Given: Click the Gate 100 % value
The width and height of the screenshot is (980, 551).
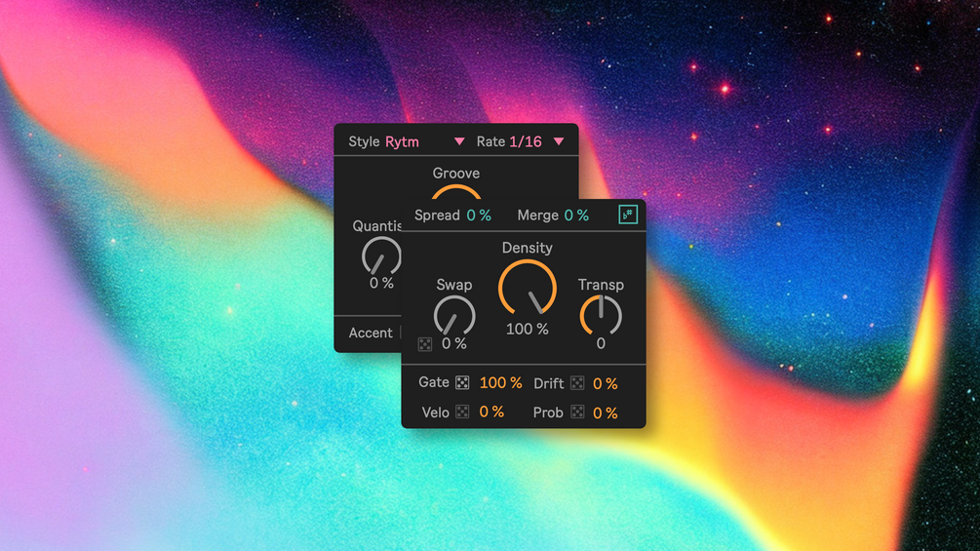Looking at the screenshot, I should (500, 383).
